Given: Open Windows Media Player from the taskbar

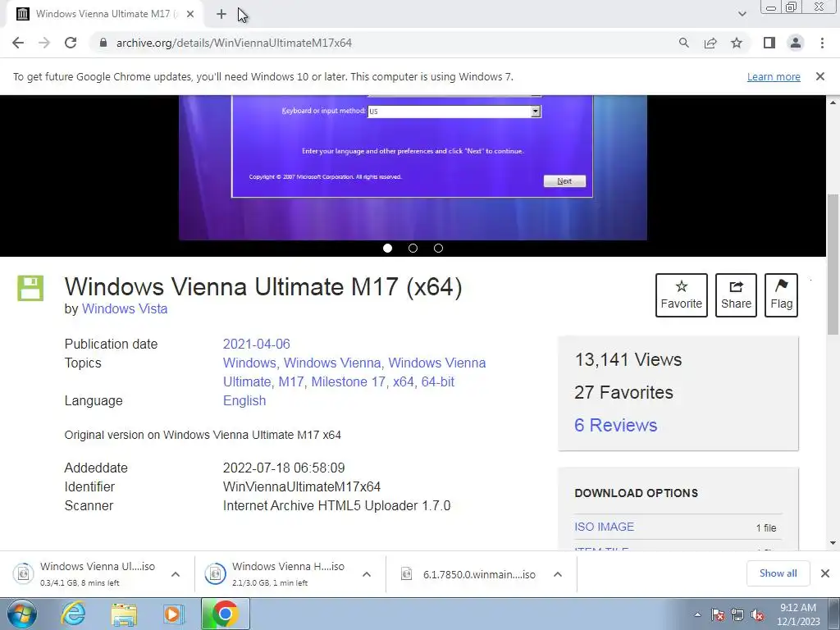Looking at the screenshot, I should 174,614.
